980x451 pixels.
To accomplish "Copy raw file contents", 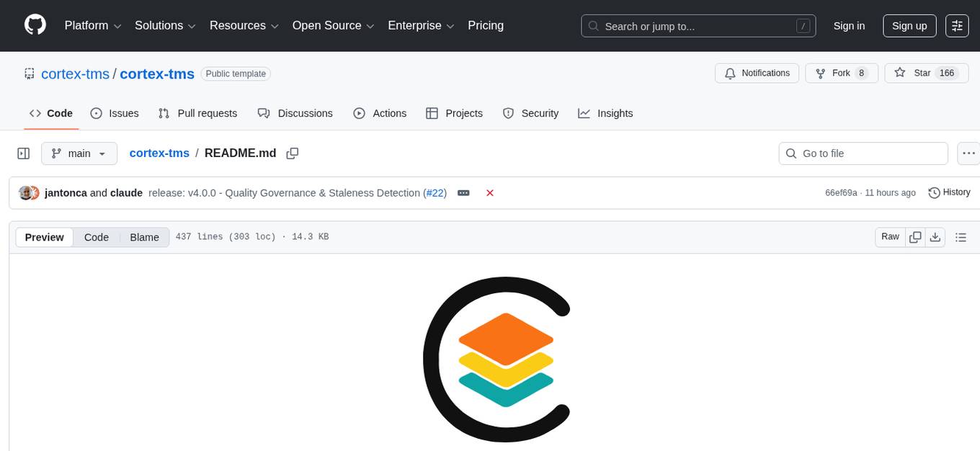I will click(915, 237).
